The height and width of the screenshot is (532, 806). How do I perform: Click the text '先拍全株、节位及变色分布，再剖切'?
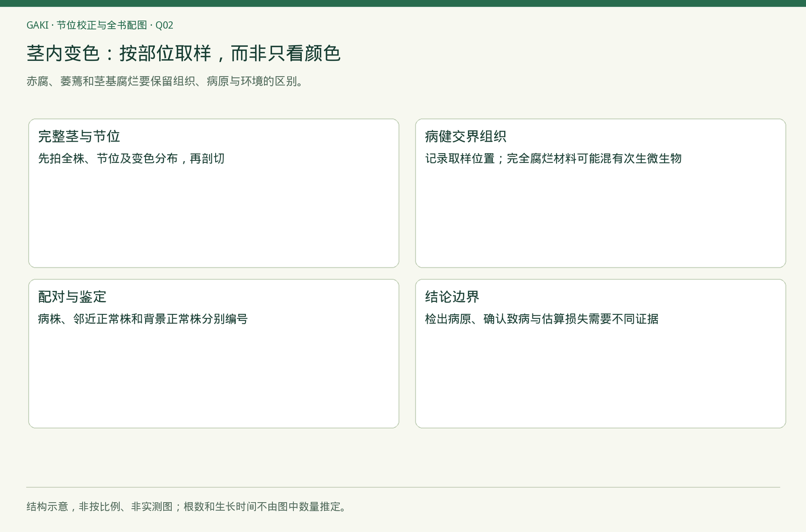pos(131,159)
